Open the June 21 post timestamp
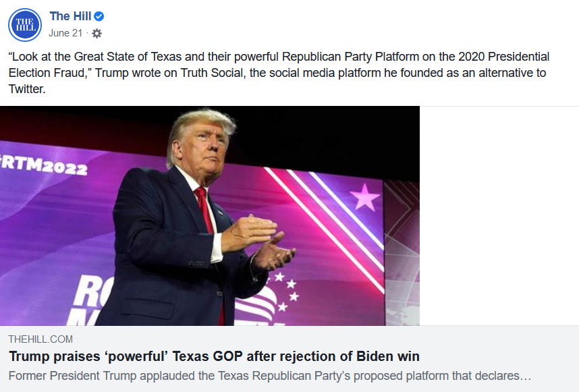The width and height of the screenshot is (579, 392). 65,33
